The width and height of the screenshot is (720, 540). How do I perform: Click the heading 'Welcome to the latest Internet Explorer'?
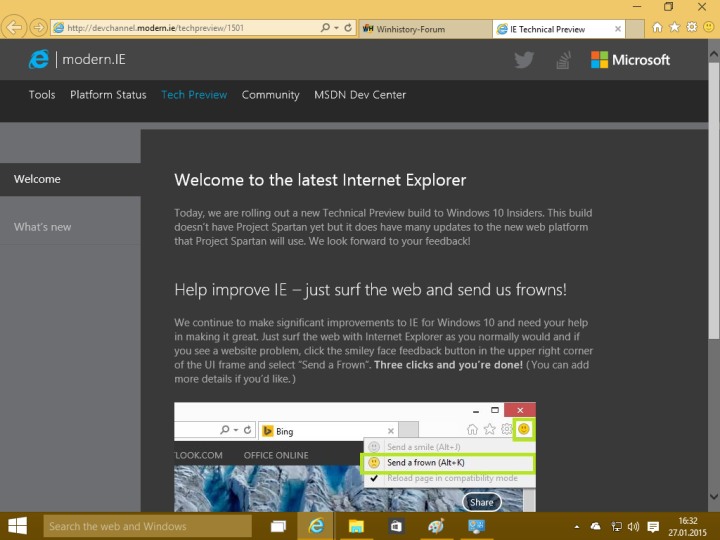320,180
